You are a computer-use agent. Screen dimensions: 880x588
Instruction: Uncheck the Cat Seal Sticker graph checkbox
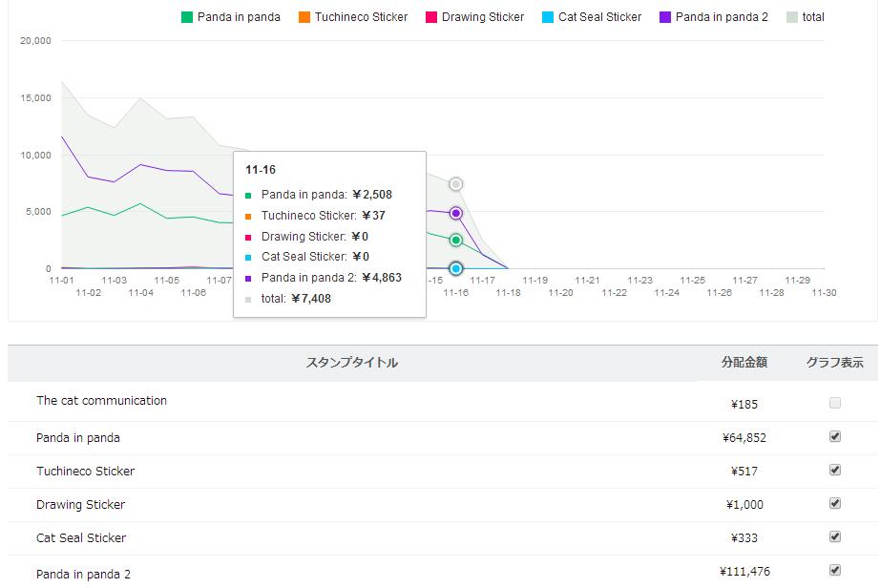(835, 536)
